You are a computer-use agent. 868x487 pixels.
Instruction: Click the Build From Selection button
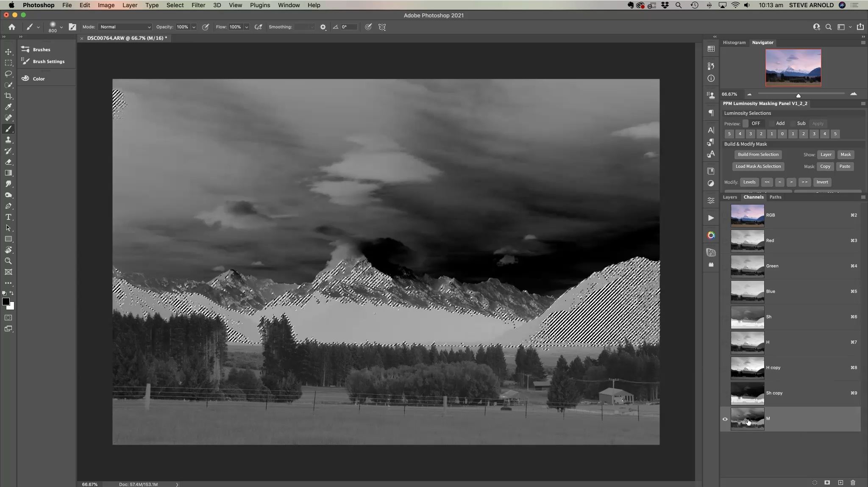(x=758, y=155)
